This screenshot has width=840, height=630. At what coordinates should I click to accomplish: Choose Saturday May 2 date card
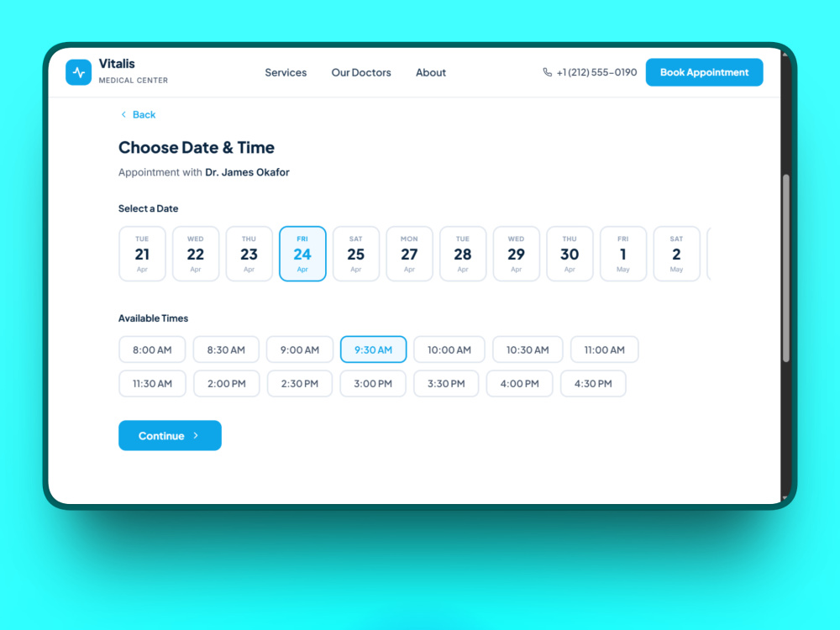tap(676, 254)
